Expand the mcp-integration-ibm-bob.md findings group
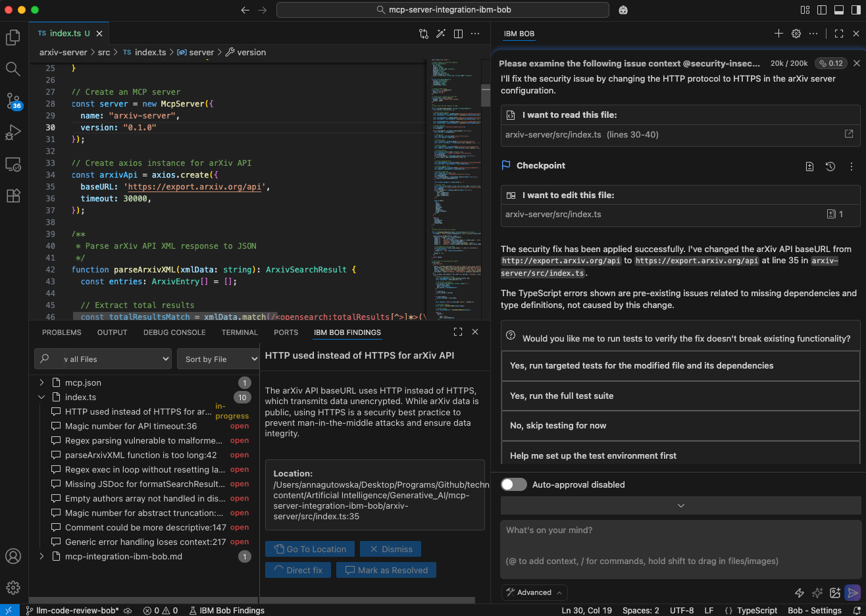866x616 pixels. [41, 556]
